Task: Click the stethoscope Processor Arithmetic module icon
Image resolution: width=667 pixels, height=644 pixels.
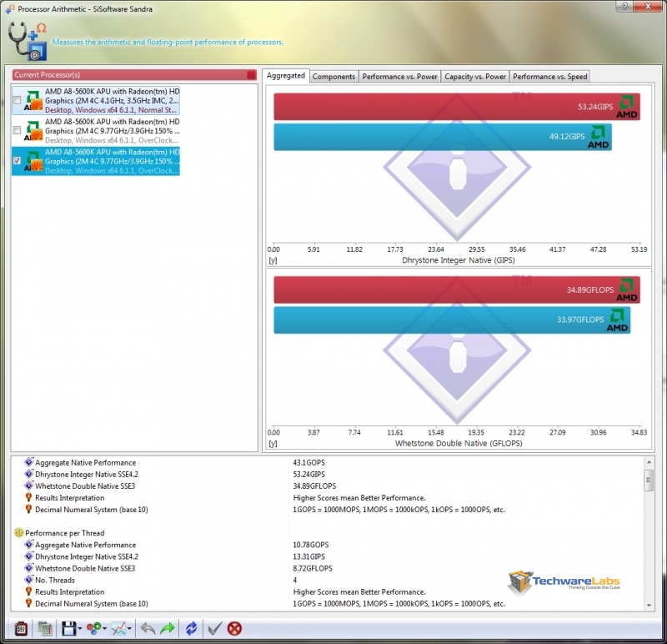Action: [28, 42]
